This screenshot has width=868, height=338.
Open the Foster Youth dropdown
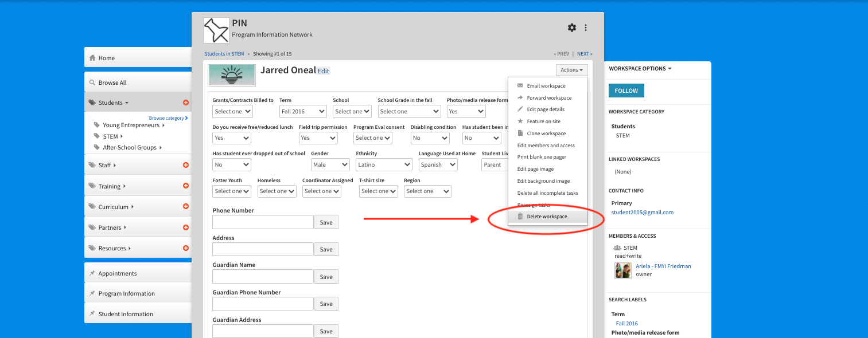click(232, 191)
